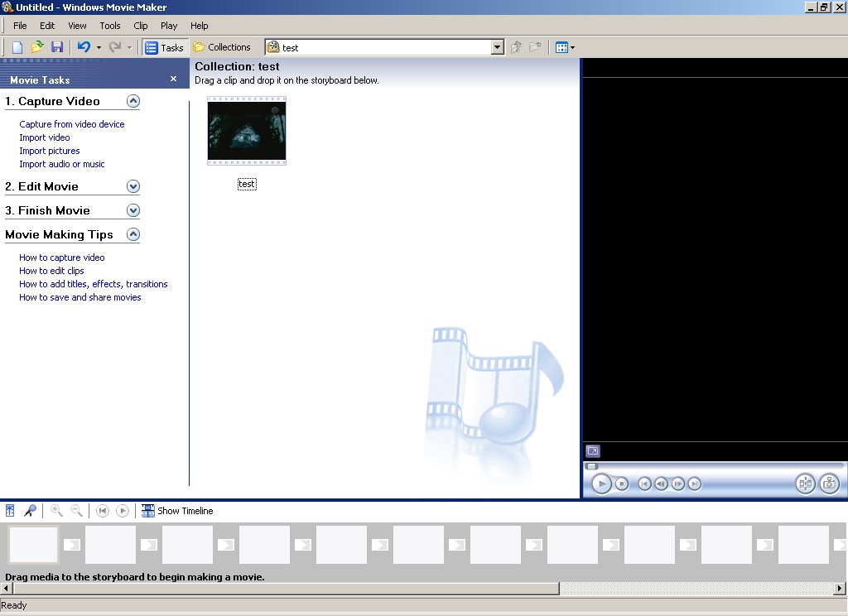The width and height of the screenshot is (848, 616).
Task: Collapse the Capture Video section
Action: (x=133, y=101)
